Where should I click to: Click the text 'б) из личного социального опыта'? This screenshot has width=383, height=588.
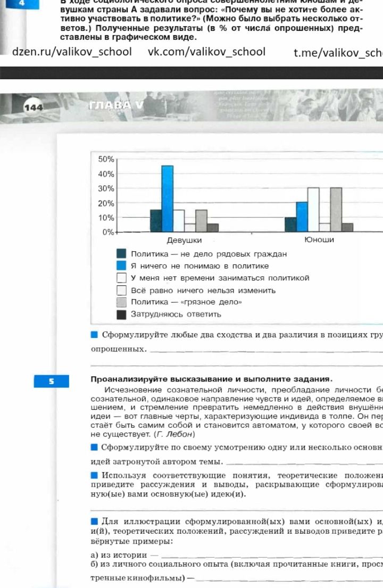click(x=160, y=565)
